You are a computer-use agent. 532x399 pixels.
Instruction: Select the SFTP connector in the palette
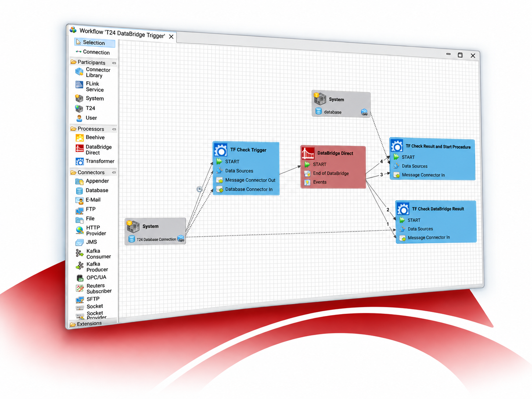click(87, 299)
